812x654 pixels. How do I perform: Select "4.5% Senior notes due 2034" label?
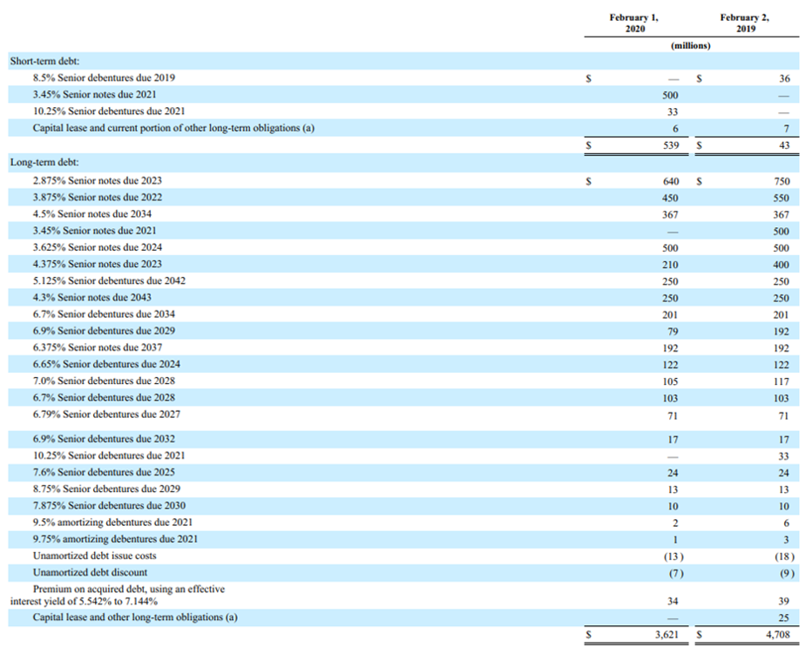[x=92, y=214]
